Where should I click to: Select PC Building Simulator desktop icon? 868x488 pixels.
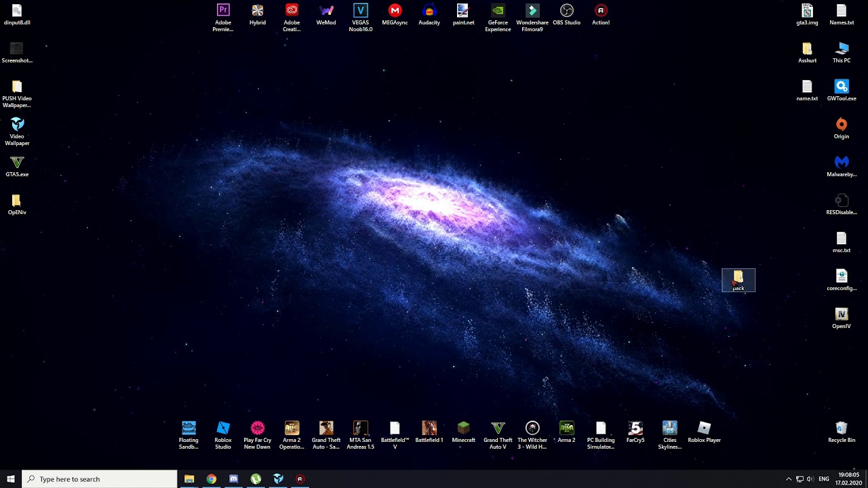601,435
